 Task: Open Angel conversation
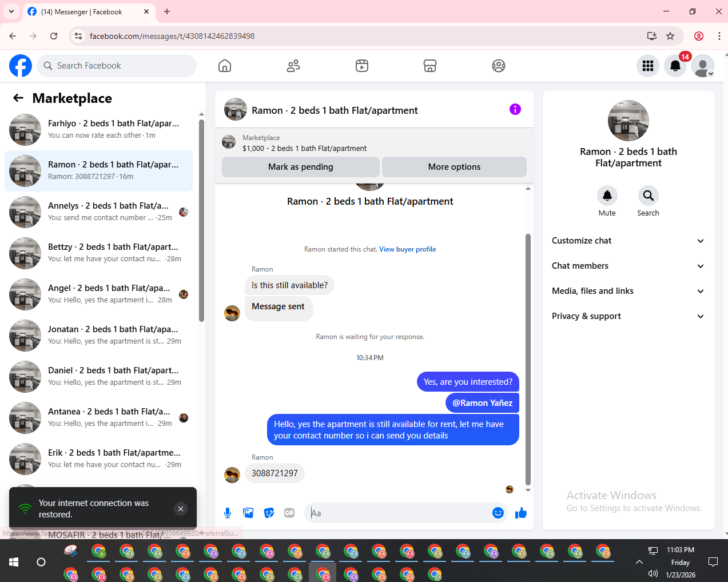(98, 294)
